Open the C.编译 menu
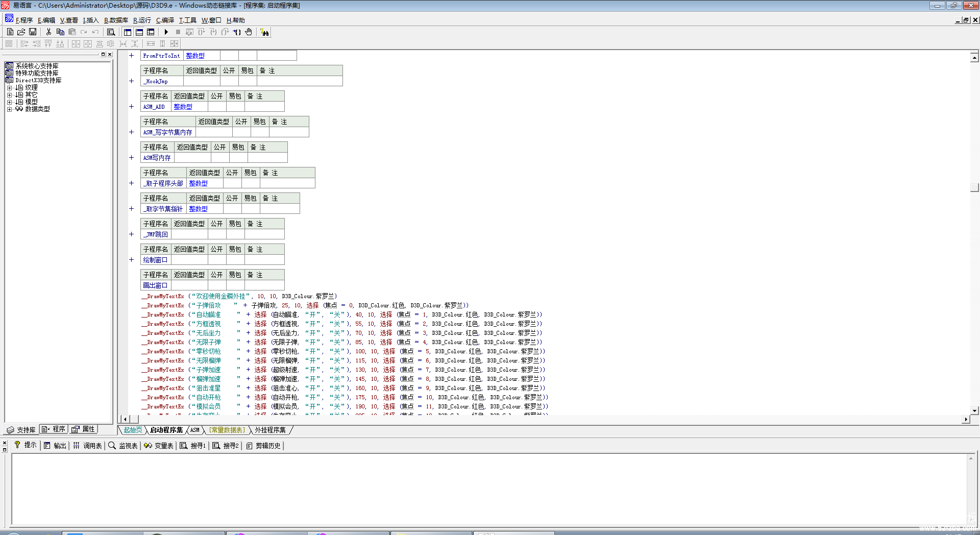The image size is (980, 535). click(x=165, y=20)
